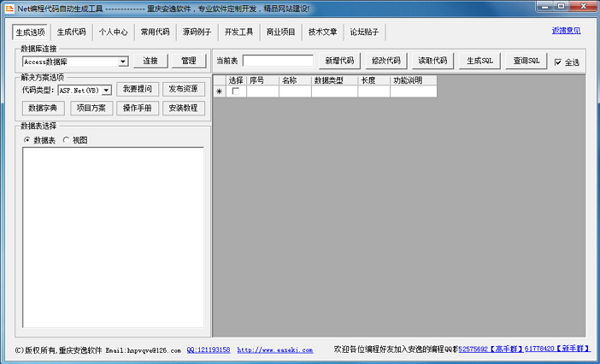The height and width of the screenshot is (364, 600).
Task: Click the 修改代码 button
Action: click(x=386, y=61)
